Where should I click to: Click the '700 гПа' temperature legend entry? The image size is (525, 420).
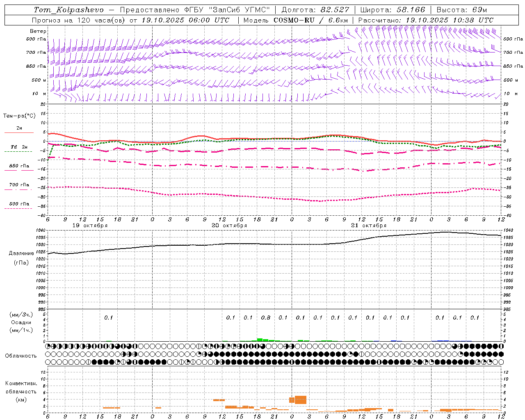[19, 185]
